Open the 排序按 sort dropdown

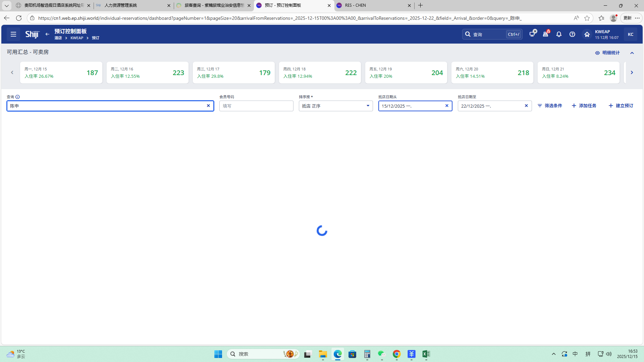[335, 106]
